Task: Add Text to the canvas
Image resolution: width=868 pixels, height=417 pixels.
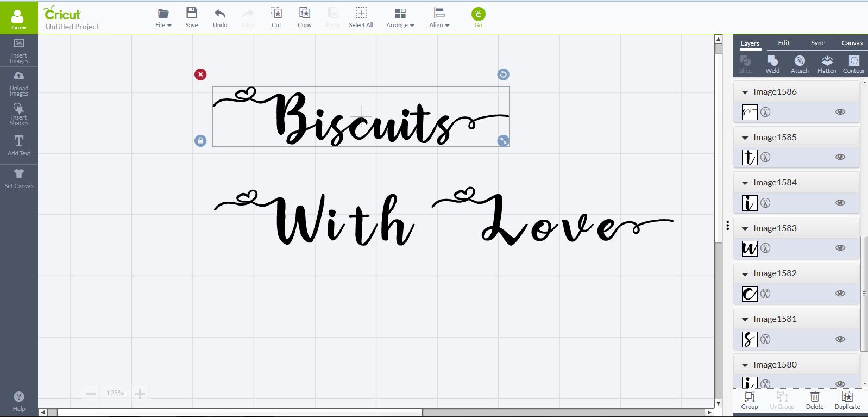Action: pyautogui.click(x=19, y=146)
